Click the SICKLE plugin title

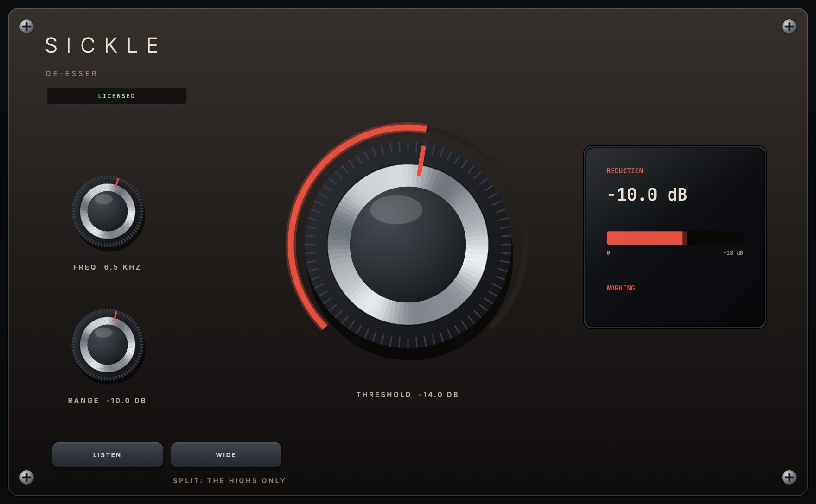103,45
